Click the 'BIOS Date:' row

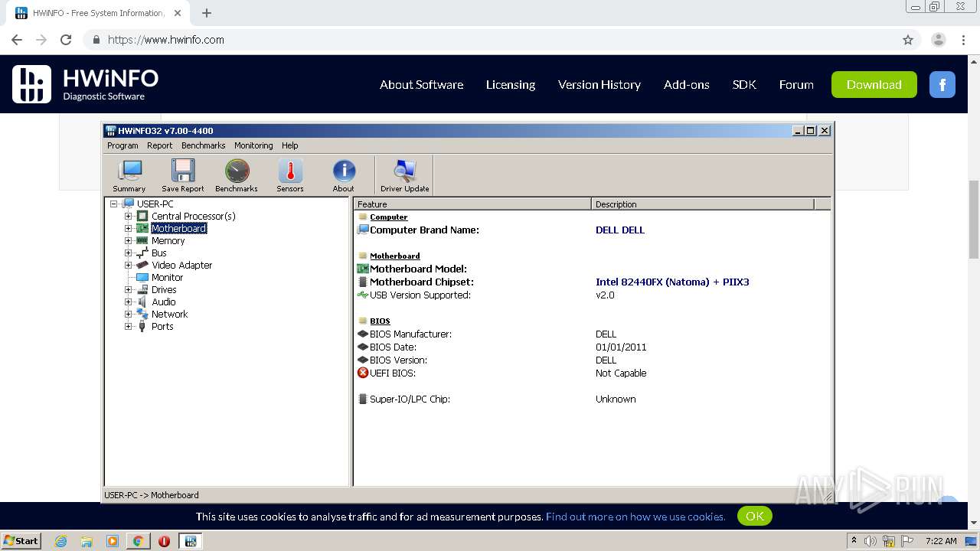(591, 347)
